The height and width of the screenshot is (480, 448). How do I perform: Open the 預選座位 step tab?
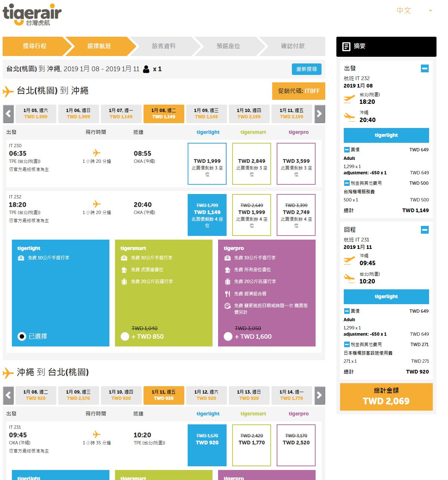(x=228, y=46)
